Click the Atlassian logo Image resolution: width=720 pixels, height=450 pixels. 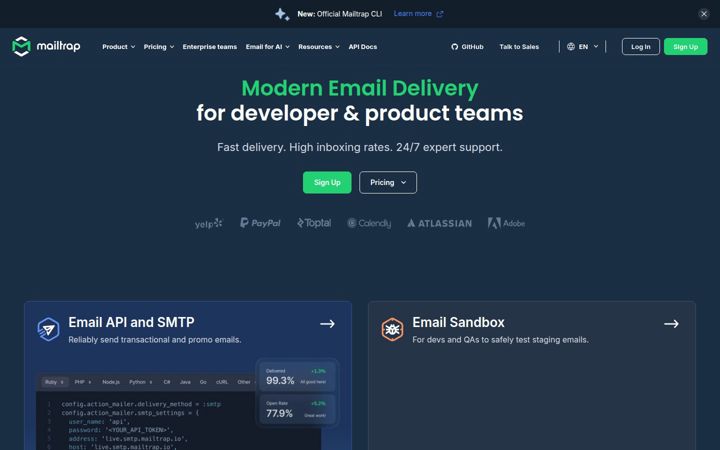[x=439, y=224]
